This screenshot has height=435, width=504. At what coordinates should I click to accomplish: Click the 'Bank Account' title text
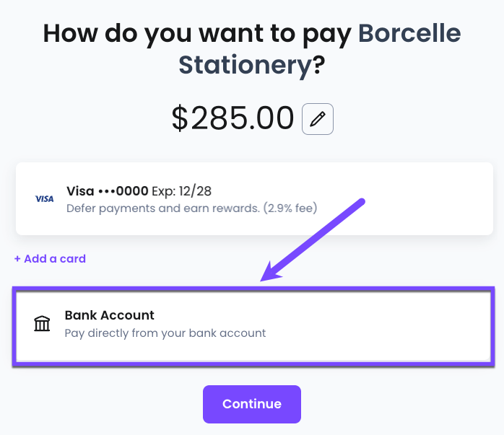pyautogui.click(x=109, y=315)
